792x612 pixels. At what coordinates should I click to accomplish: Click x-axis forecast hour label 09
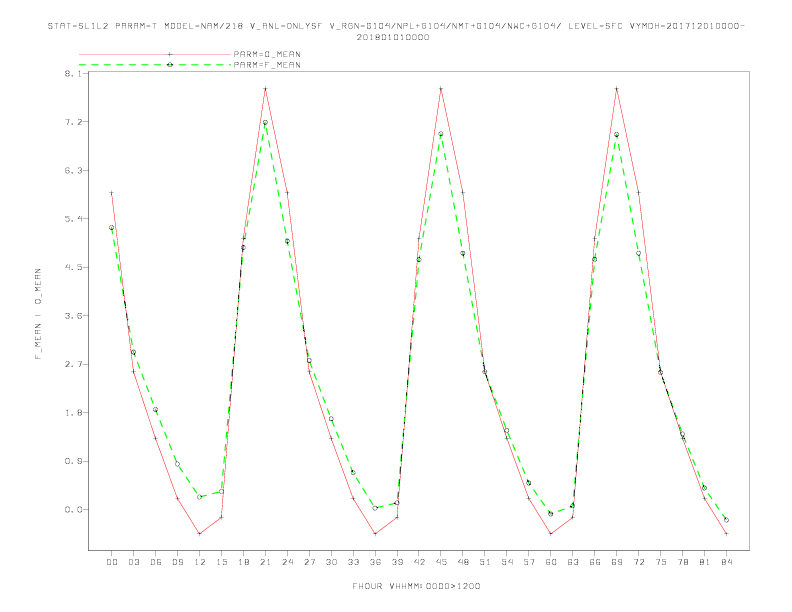click(x=177, y=562)
